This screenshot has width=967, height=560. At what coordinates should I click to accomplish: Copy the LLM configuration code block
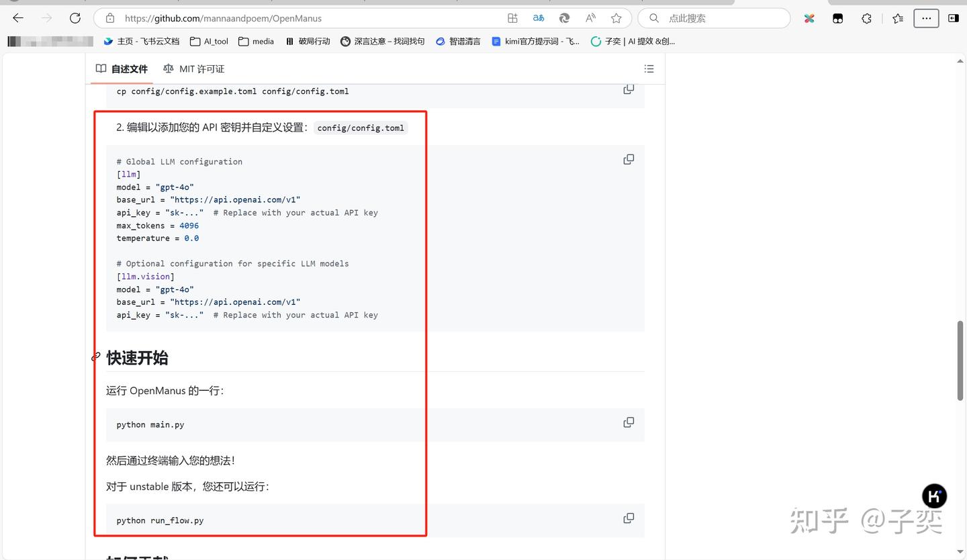click(629, 159)
